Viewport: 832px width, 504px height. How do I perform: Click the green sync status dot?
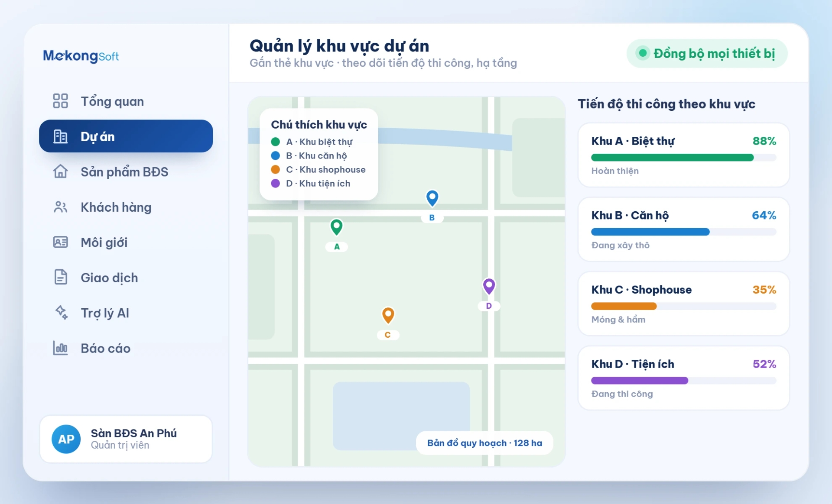(x=643, y=53)
